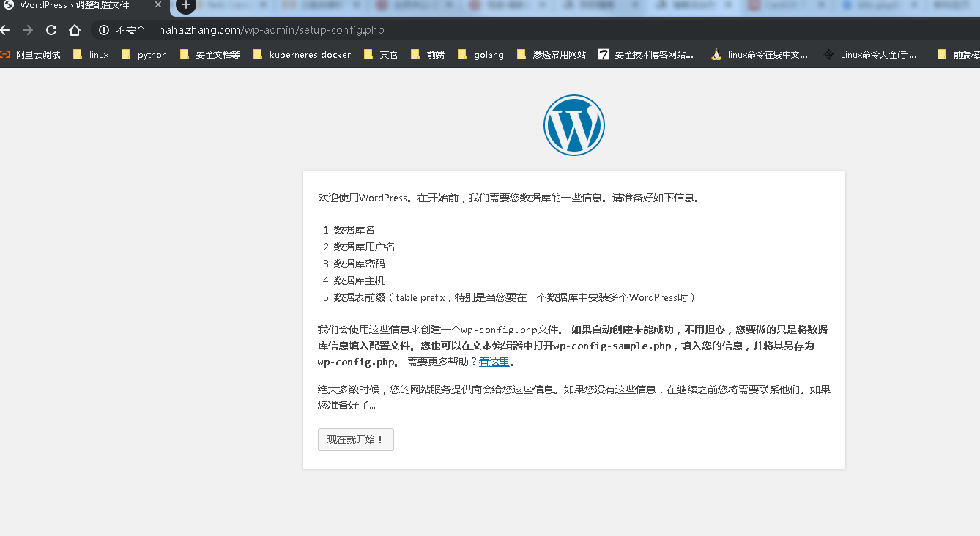The height and width of the screenshot is (536, 980).
Task: Click the 现在就开始！ button
Action: pyautogui.click(x=356, y=439)
